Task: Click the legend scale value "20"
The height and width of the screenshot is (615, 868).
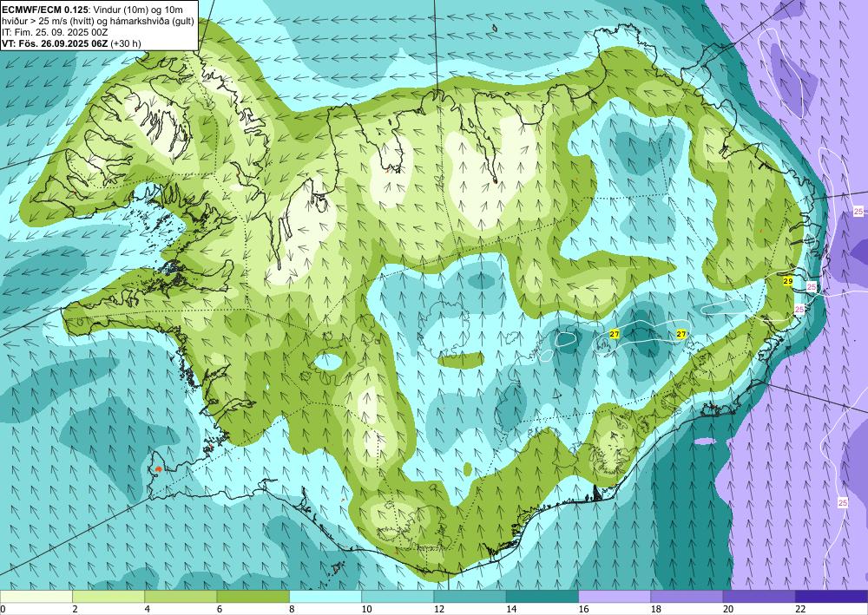Action: tap(728, 609)
